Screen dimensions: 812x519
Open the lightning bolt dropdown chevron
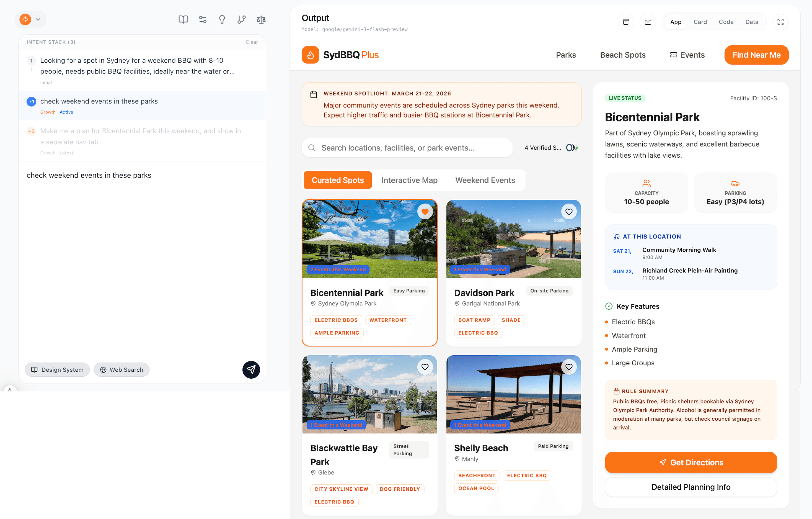(38, 20)
